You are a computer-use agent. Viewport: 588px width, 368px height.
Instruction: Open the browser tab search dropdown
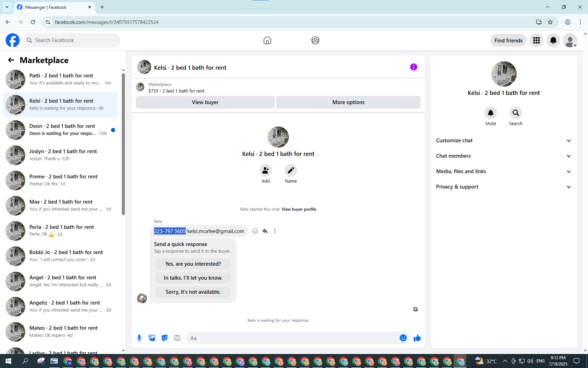7,7
